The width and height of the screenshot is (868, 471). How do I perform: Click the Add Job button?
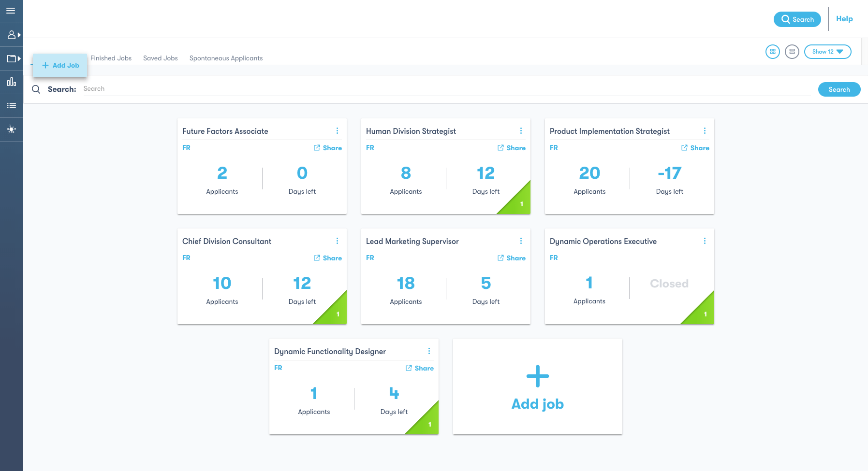click(x=60, y=65)
